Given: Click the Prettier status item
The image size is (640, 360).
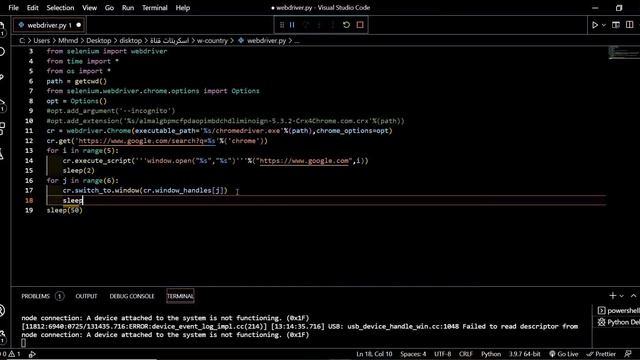Looking at the screenshot, I should click(x=601, y=354).
